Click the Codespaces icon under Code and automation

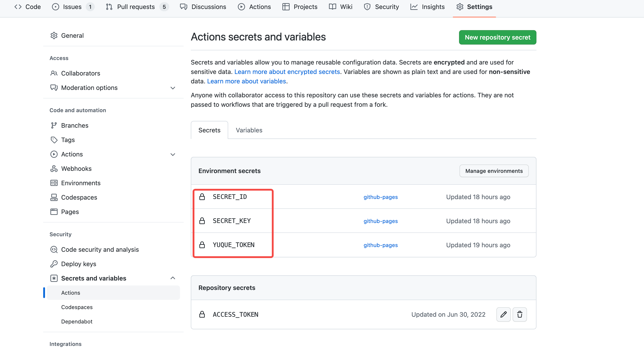tap(54, 197)
